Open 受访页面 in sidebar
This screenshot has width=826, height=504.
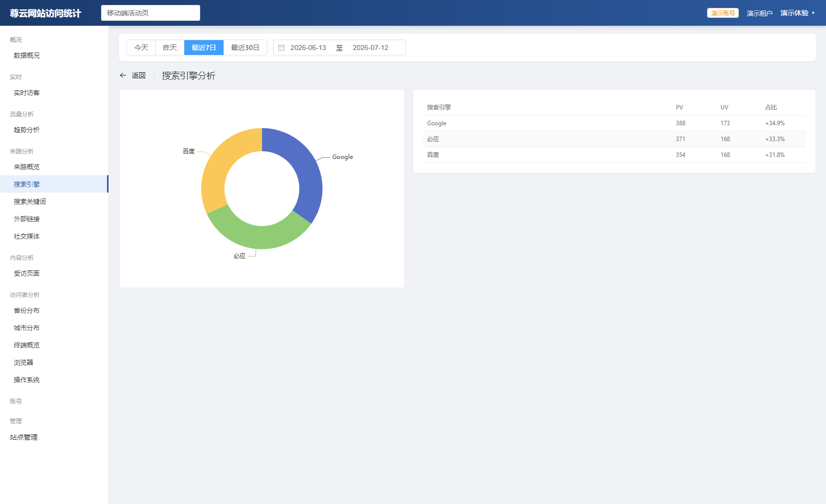coord(54,273)
